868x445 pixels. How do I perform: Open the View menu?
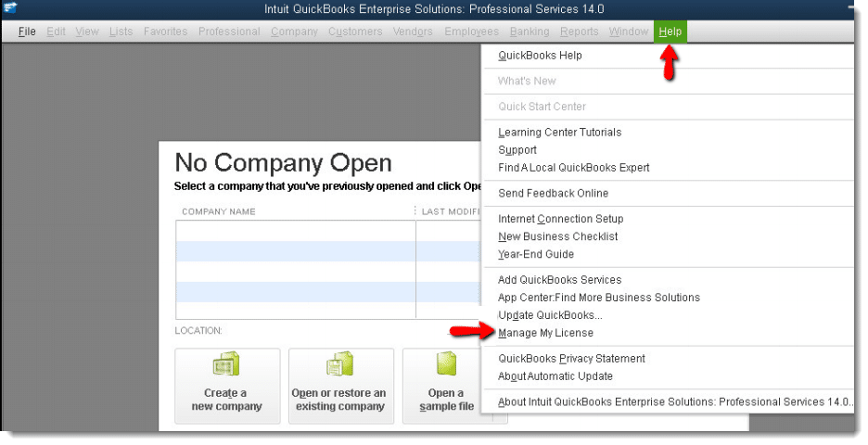pos(87,32)
